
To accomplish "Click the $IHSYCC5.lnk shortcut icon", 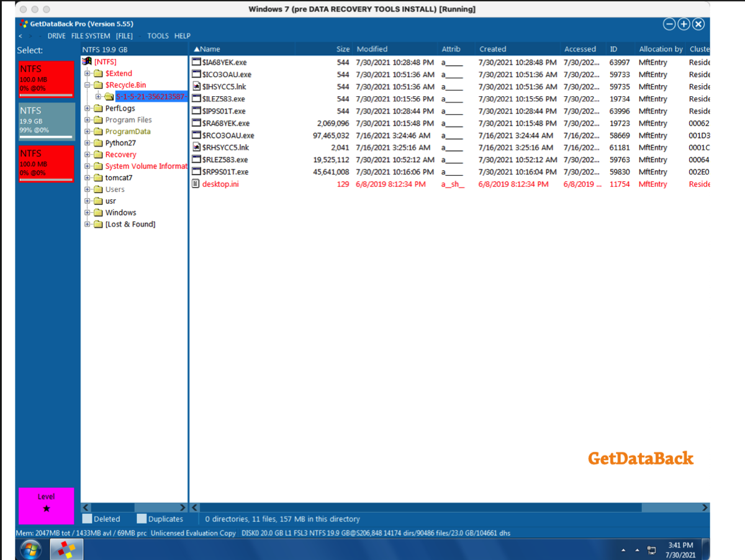I will 197,87.
